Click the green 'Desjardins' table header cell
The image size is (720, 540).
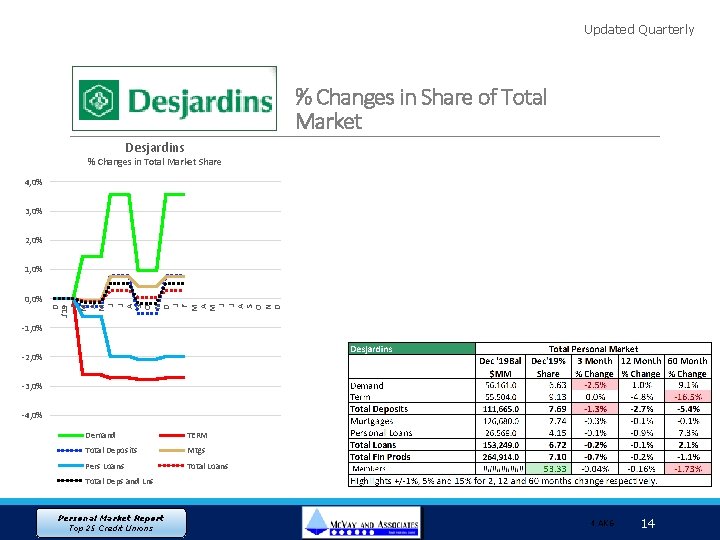(x=412, y=349)
